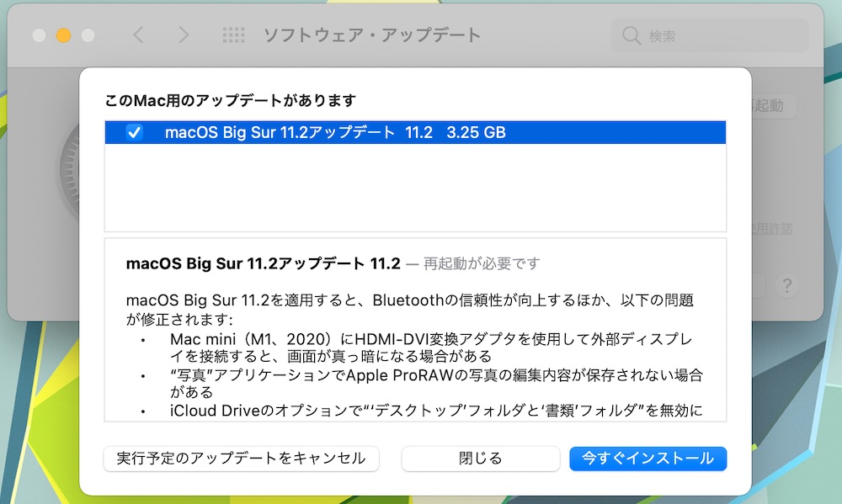Click the yellow minimize window button
Viewport: 842px width, 504px height.
(63, 35)
